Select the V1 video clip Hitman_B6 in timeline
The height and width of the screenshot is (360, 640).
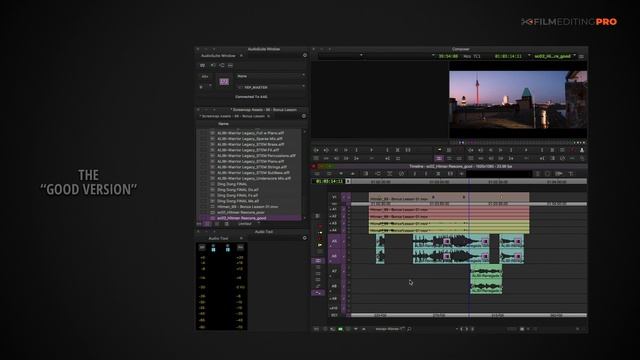pos(449,198)
